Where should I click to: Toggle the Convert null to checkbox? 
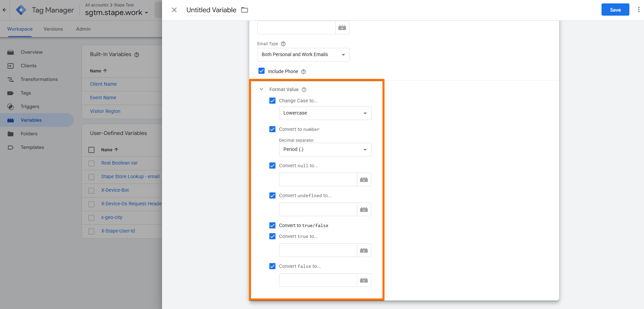[272, 166]
